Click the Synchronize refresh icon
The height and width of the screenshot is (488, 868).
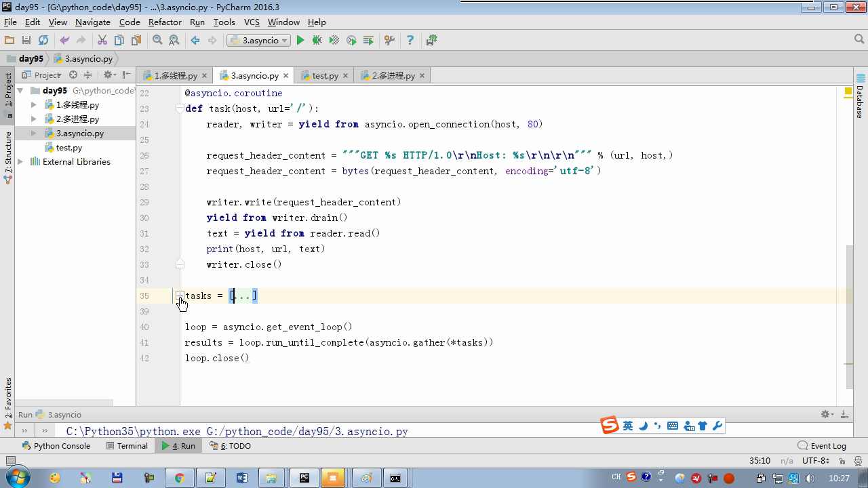(x=43, y=41)
